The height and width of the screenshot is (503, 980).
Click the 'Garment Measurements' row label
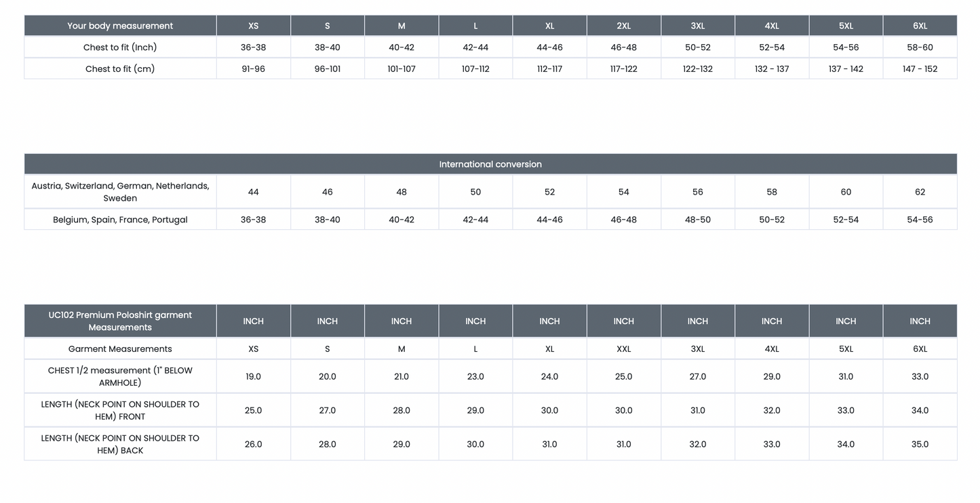tap(120, 348)
